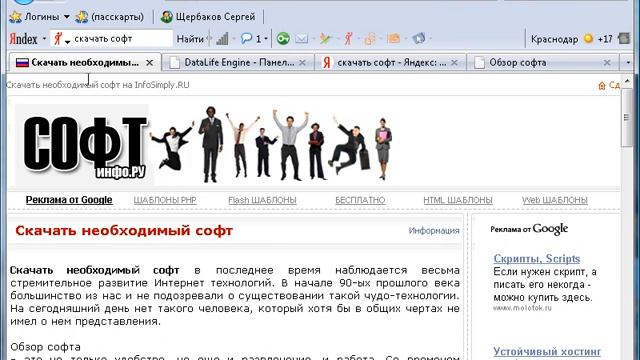Image resolution: width=640 pixels, height=360 pixels.
Task: Open the tab list dropdown arrow
Action: pyautogui.click(x=628, y=63)
